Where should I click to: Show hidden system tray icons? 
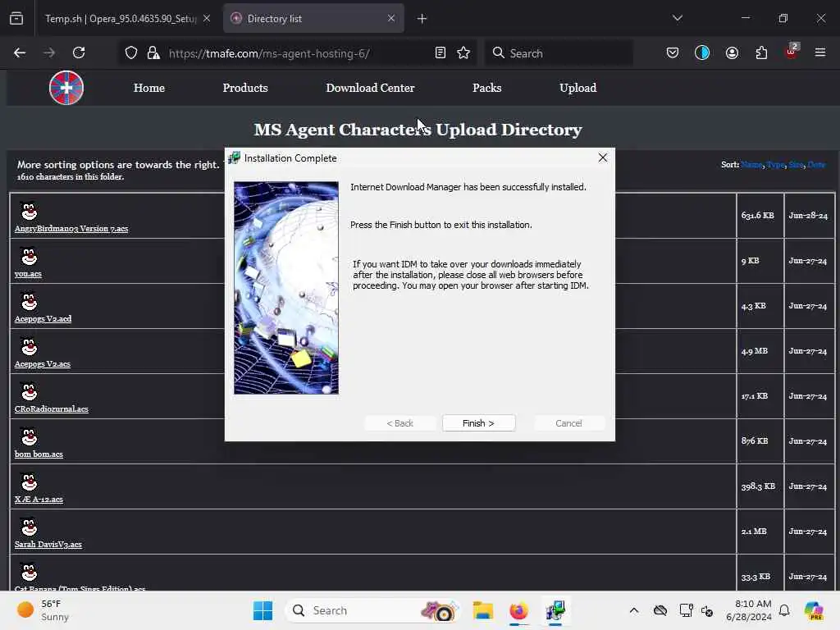[634, 610]
